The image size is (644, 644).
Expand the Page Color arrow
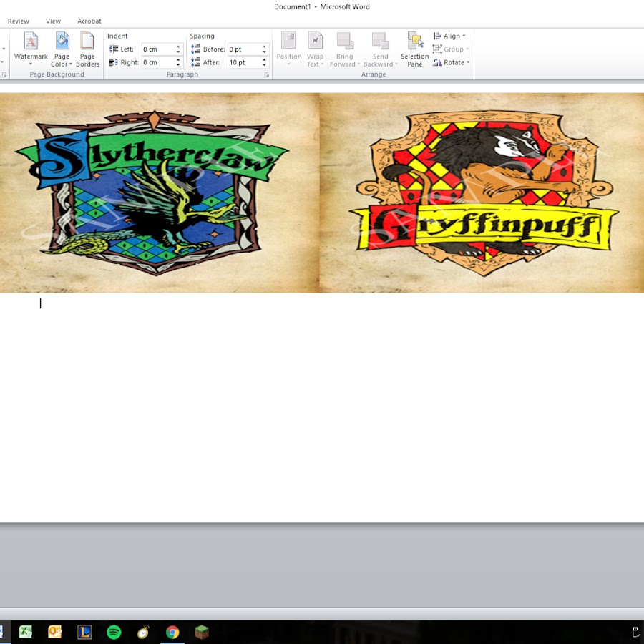coord(71,64)
